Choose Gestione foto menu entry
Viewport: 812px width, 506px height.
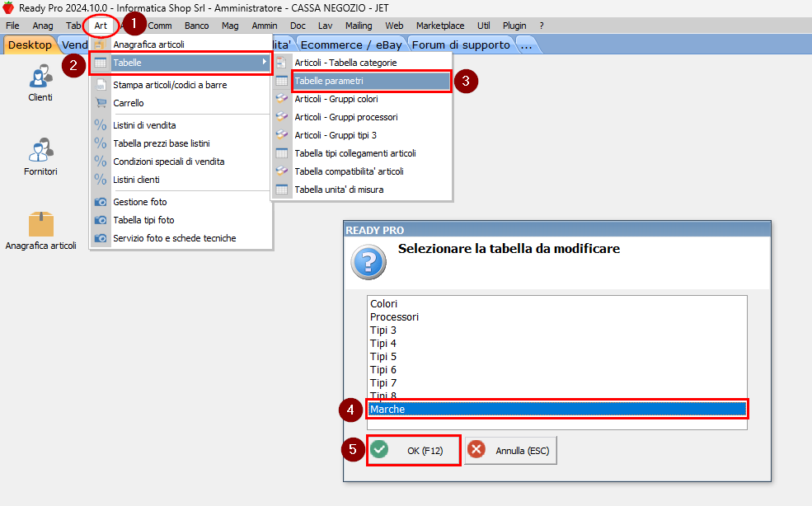point(181,202)
